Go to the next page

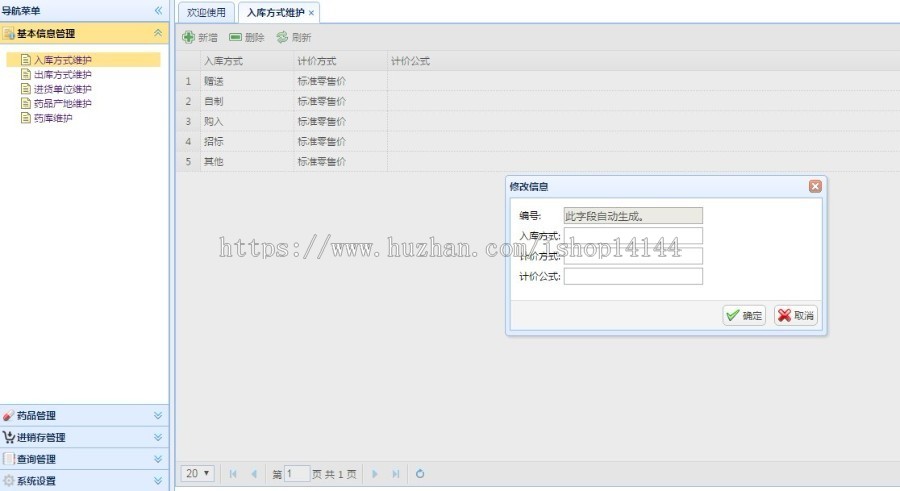(x=375, y=474)
